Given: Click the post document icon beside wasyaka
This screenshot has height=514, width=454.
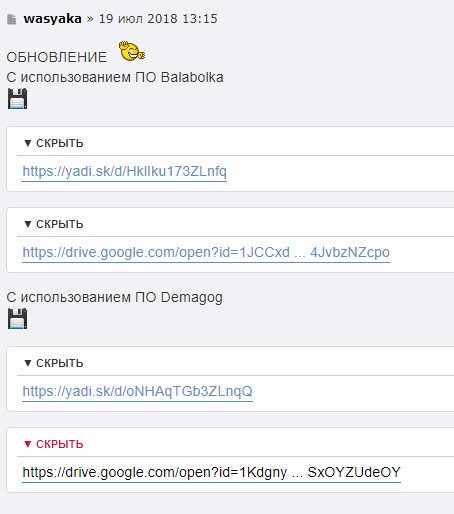Looking at the screenshot, I should coord(12,19).
